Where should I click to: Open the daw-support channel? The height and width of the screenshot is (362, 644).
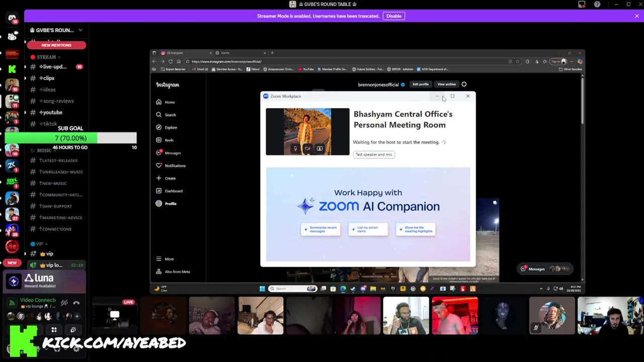tap(55, 206)
